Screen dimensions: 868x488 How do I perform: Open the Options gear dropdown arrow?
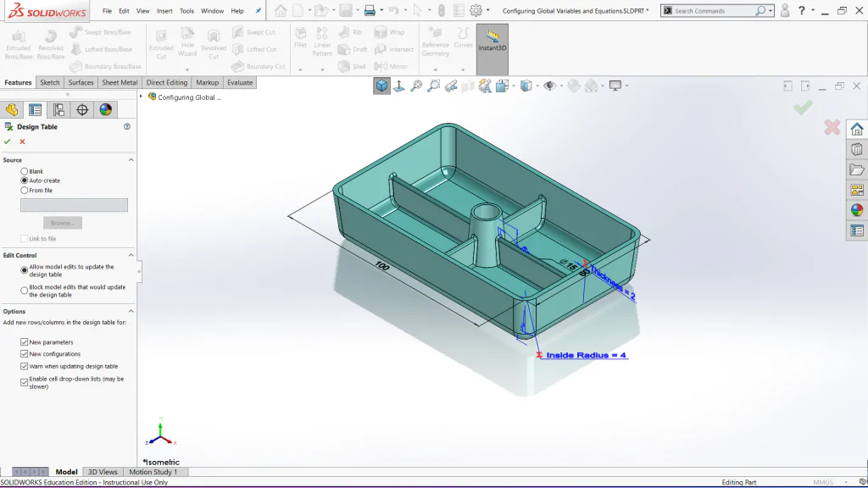coord(487,10)
